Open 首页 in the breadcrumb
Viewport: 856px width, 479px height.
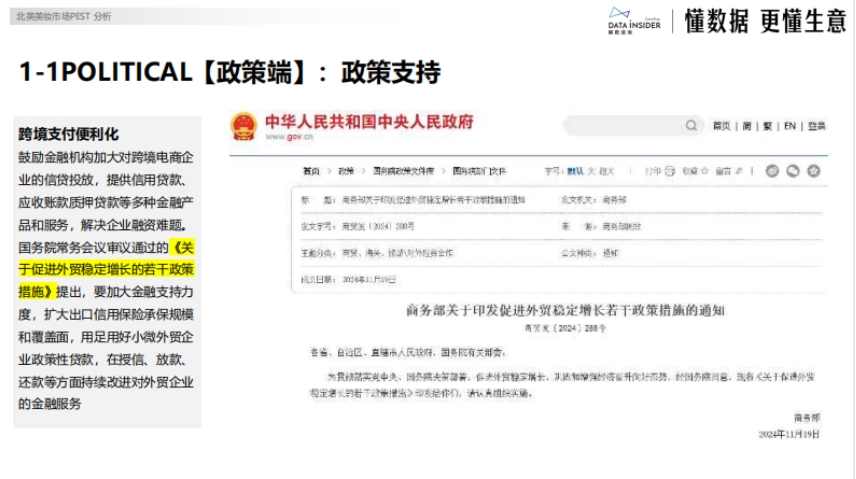311,171
